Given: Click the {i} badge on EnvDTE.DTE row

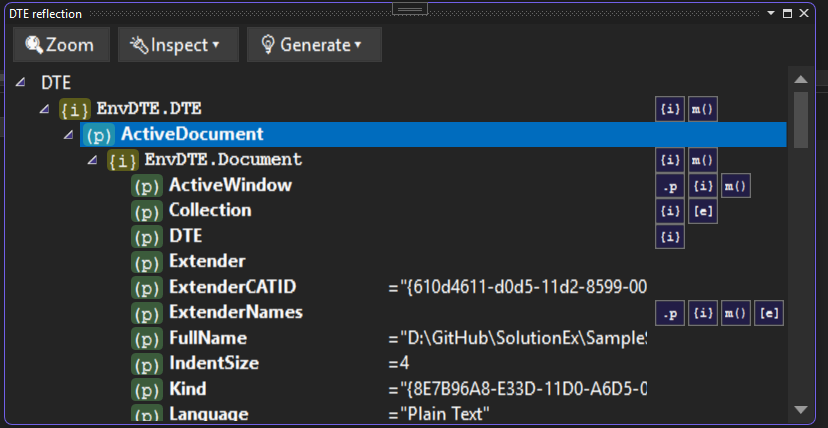Looking at the screenshot, I should pyautogui.click(x=670, y=109).
